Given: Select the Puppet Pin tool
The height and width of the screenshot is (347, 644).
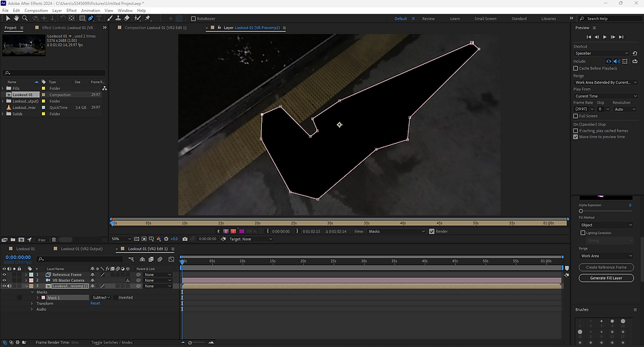Looking at the screenshot, I should pos(147,18).
